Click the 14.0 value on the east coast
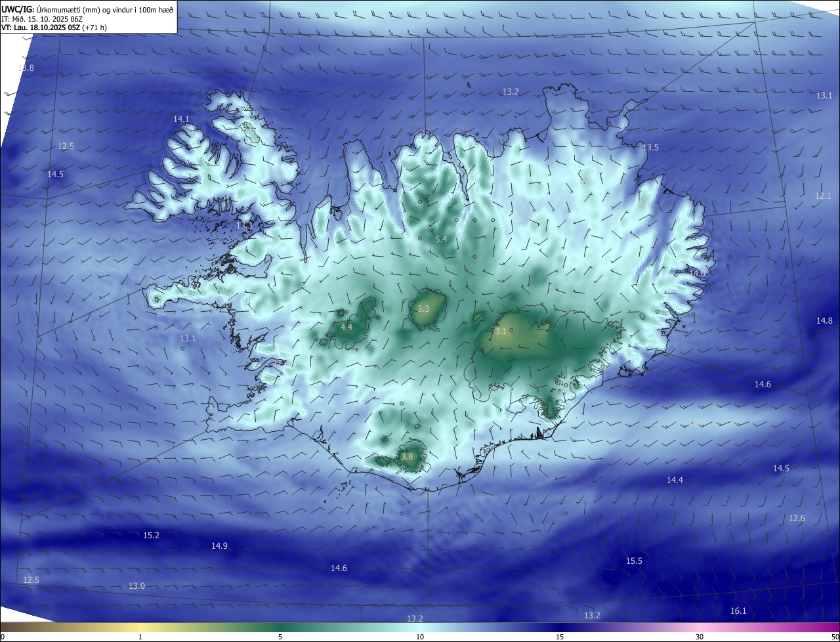840x642 pixels. coord(697,273)
